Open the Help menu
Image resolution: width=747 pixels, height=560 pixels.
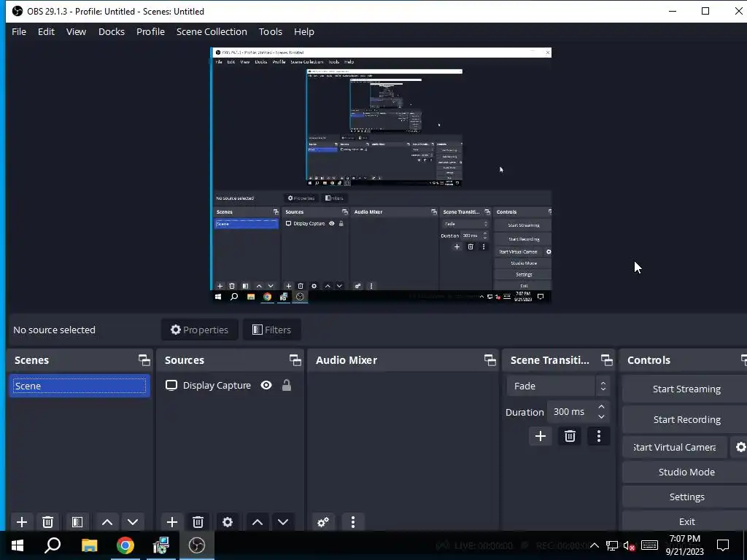point(304,31)
